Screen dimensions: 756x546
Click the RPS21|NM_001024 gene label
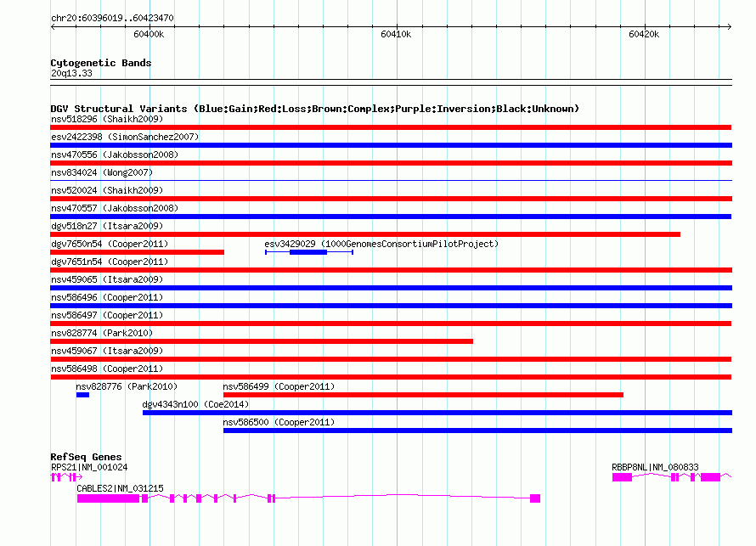89,467
